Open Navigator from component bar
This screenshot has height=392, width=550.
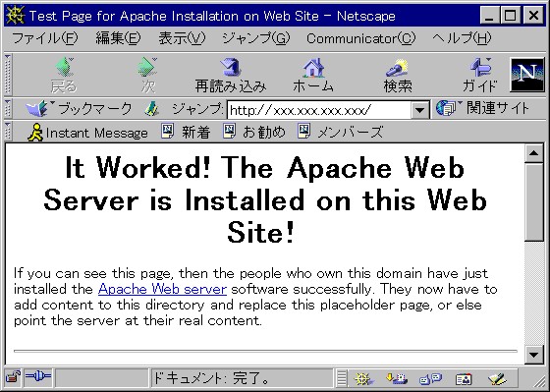point(363,378)
